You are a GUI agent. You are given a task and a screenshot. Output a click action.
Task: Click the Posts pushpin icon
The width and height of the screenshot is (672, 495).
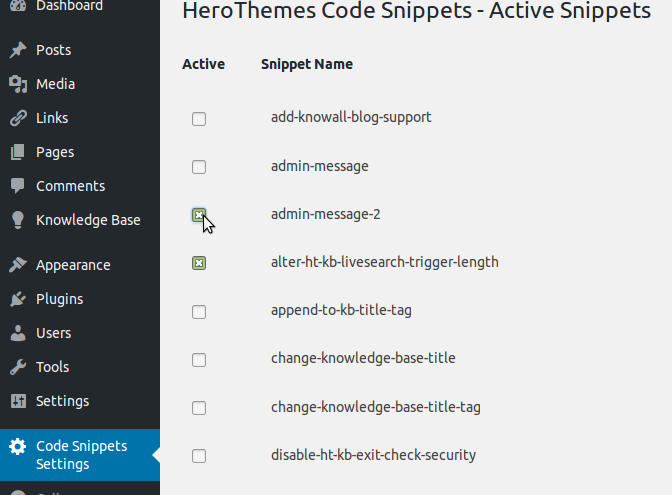(18, 50)
